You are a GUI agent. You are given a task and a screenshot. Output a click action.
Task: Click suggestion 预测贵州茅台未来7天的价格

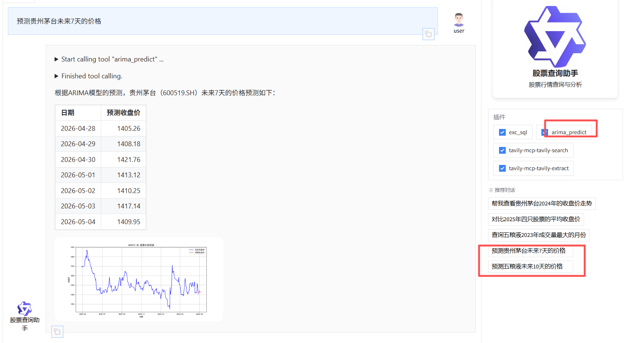[530, 251]
